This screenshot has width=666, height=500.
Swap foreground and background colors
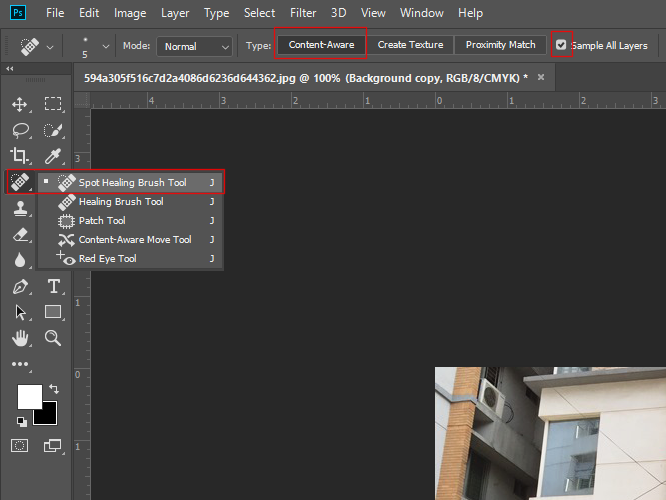click(54, 388)
